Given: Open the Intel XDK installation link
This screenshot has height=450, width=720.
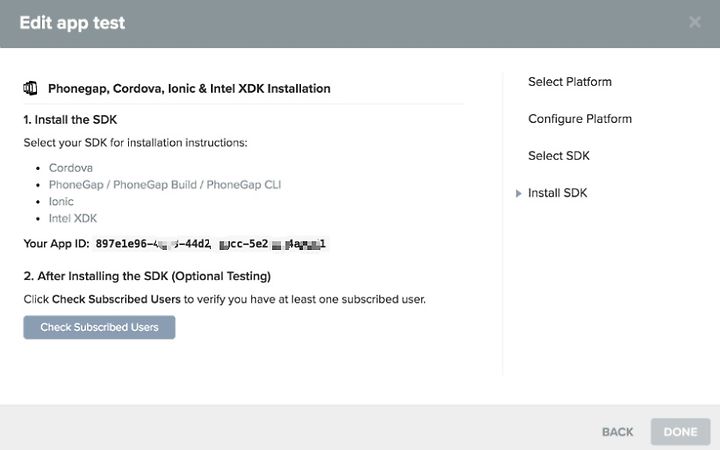Looking at the screenshot, I should pyautogui.click(x=73, y=218).
